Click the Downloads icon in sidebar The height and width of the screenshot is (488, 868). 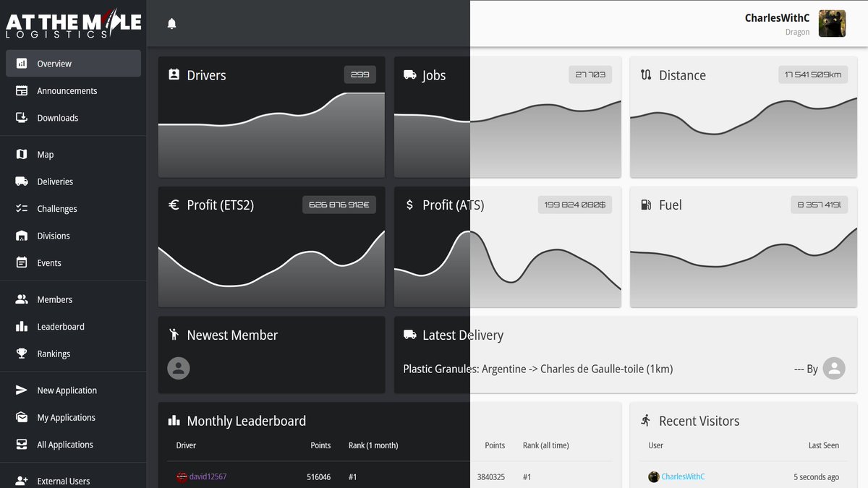pos(22,118)
